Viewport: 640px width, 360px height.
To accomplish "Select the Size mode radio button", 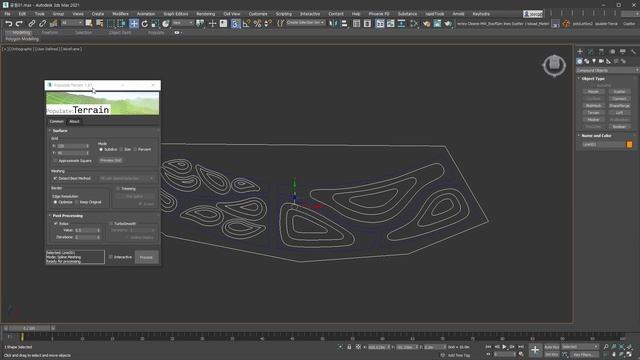I will [x=121, y=149].
